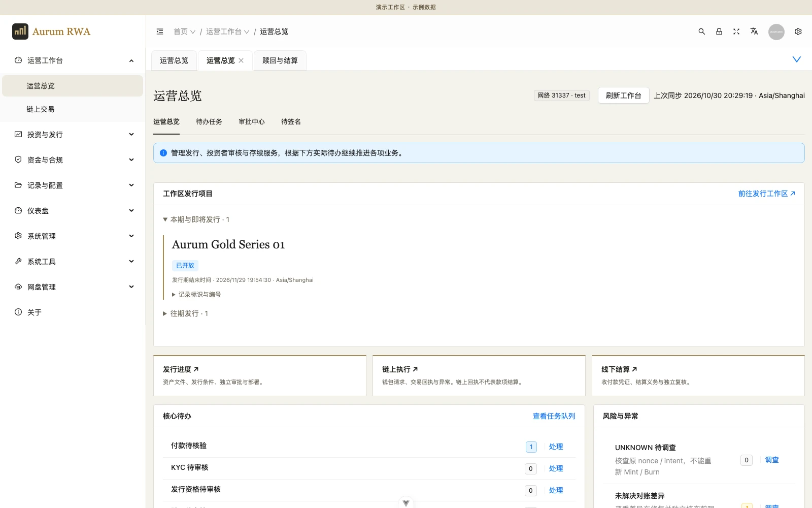
Task: Collapse the 本期与即将发行 section
Action: pos(196,219)
